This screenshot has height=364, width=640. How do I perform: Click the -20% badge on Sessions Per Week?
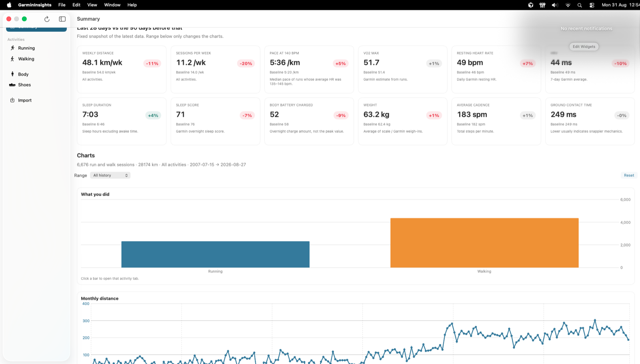tap(246, 64)
